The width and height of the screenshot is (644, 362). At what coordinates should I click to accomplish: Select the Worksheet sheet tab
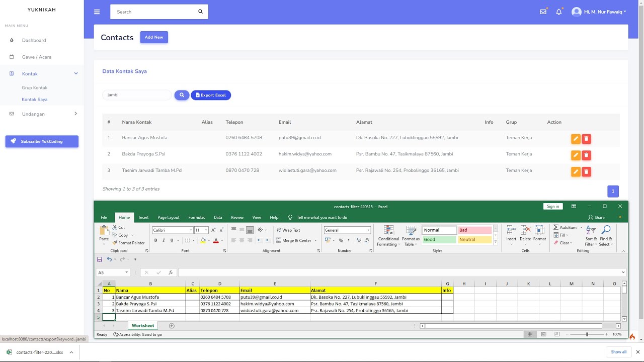[x=143, y=326]
